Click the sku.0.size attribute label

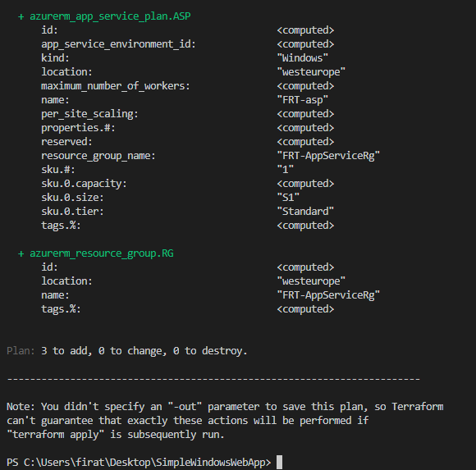coord(72,198)
